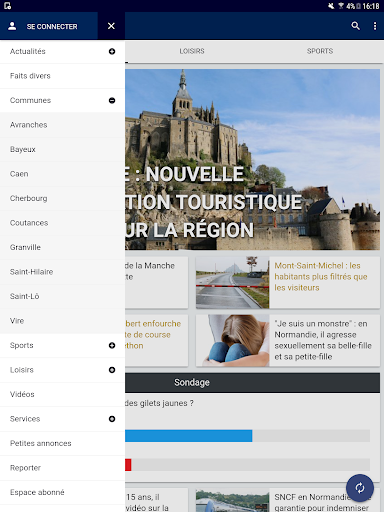Select Granville commune

click(62, 247)
